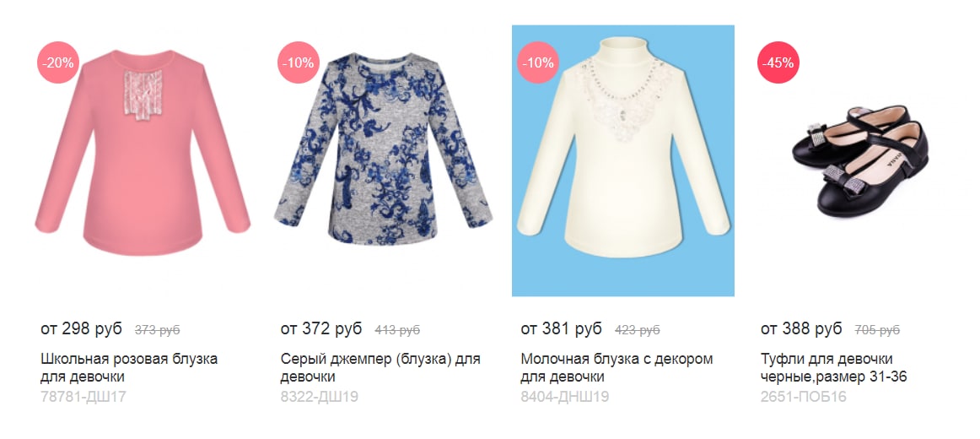Open 'Школьная розовая блузка для девочки' link

click(129, 368)
